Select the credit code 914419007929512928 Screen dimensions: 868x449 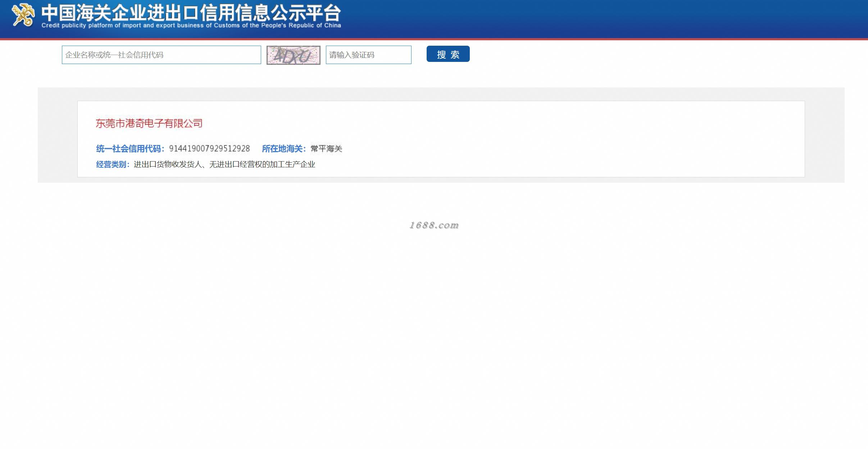tap(209, 149)
